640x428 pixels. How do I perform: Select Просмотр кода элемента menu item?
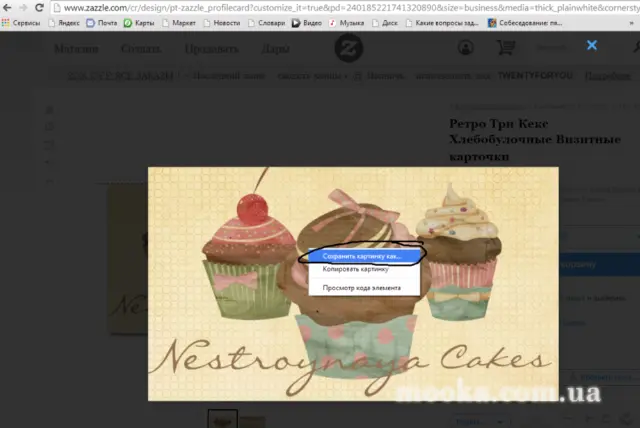(364, 288)
